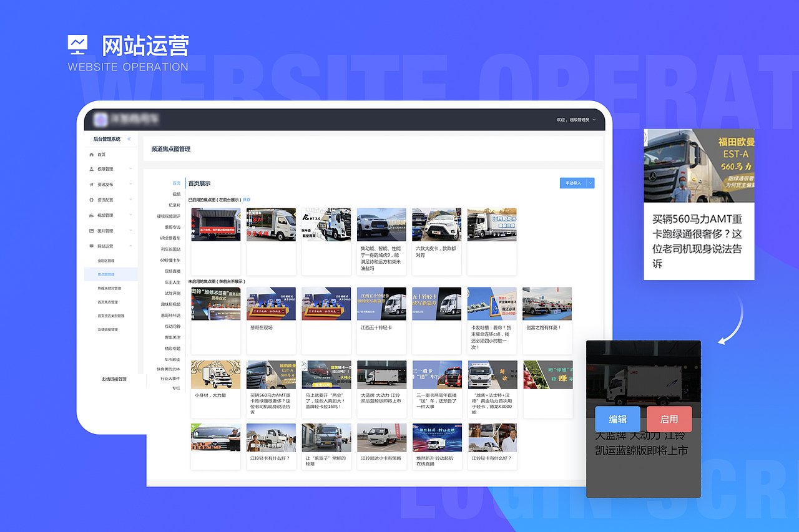Select the 互动问答 channel tab
Viewport: 799px width, 532px height.
172,326
